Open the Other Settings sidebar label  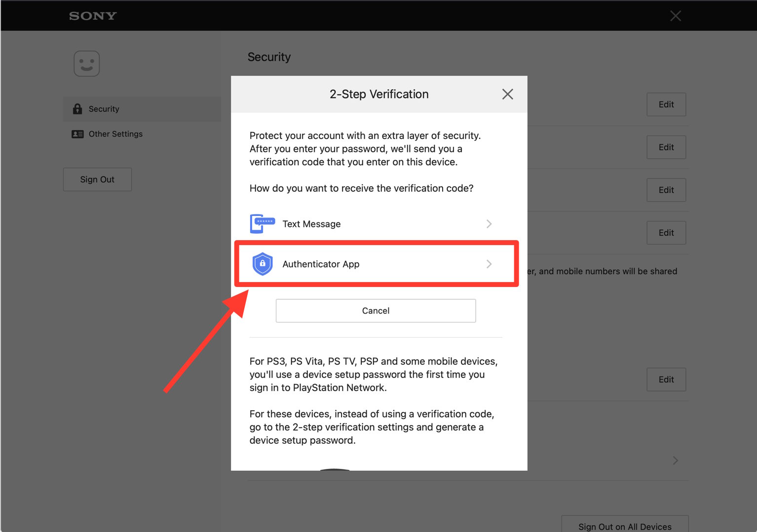[115, 134]
